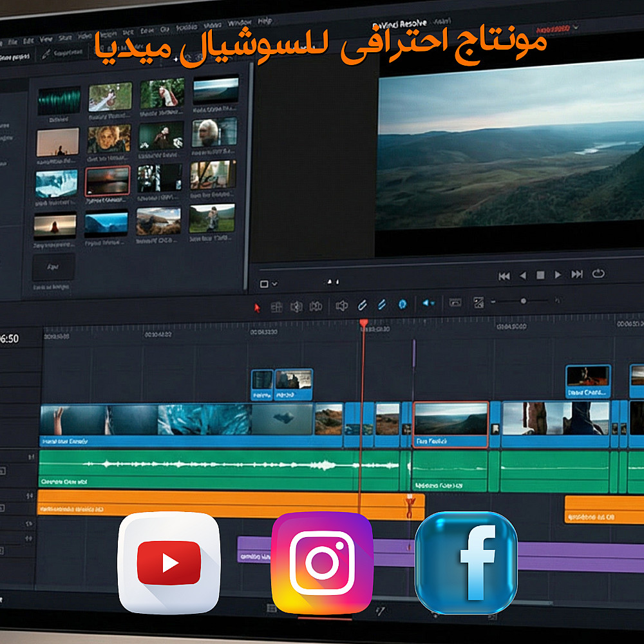The height and width of the screenshot is (644, 644).
Task: Select the teal audio waveform clip in the media pool
Action: click(59, 100)
